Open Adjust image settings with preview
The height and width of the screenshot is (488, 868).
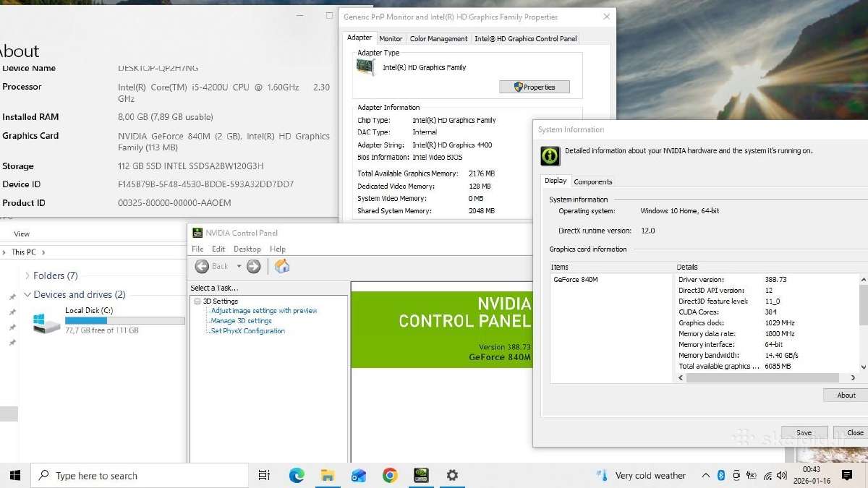(x=264, y=311)
